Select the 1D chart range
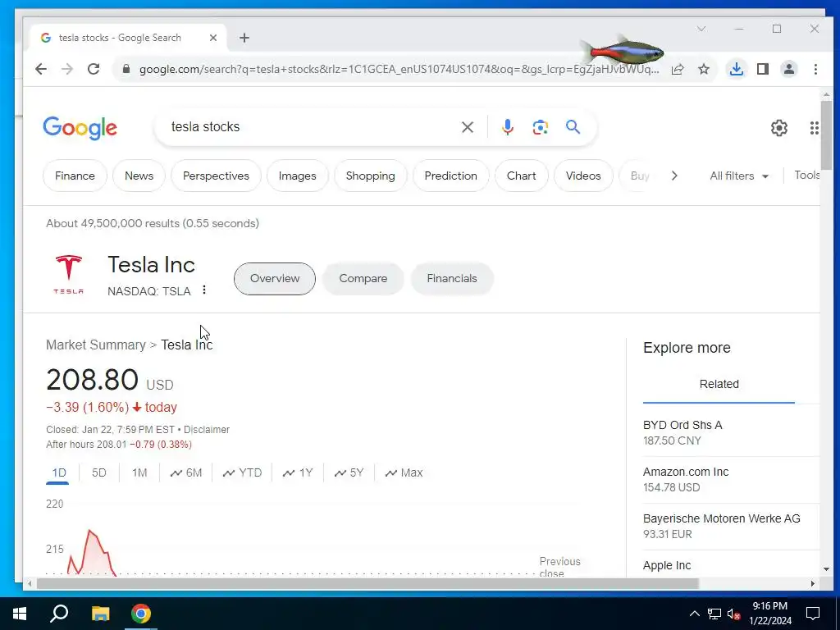The image size is (840, 630). coord(59,473)
